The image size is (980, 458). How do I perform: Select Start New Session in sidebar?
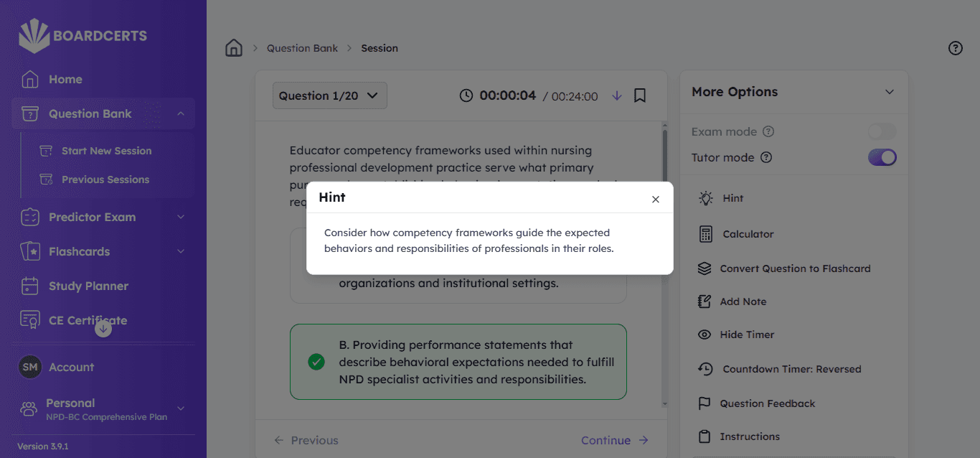(x=106, y=151)
